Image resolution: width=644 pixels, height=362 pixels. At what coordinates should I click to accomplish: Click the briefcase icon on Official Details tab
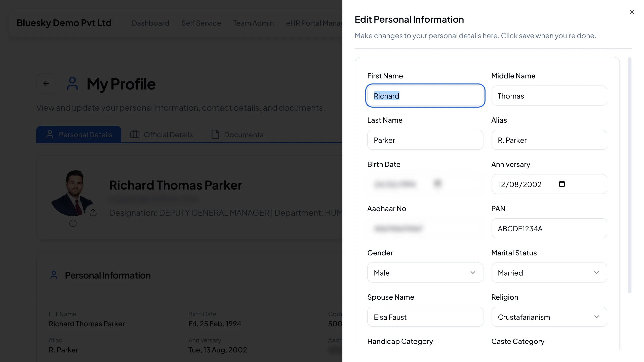[135, 134]
